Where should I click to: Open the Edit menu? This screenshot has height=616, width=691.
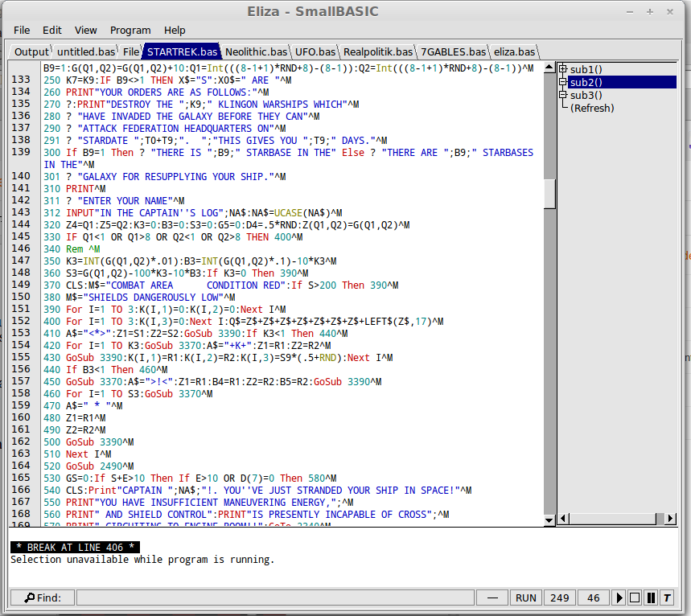click(x=51, y=30)
